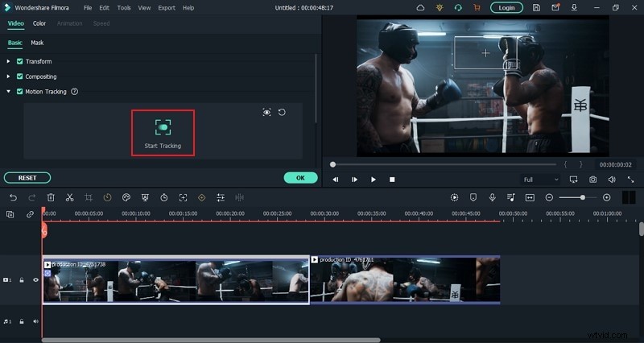Open the audio mixer music icon

tap(511, 197)
